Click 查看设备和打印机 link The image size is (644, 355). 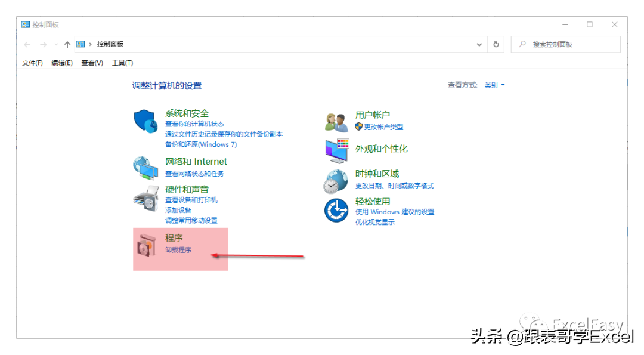(191, 200)
